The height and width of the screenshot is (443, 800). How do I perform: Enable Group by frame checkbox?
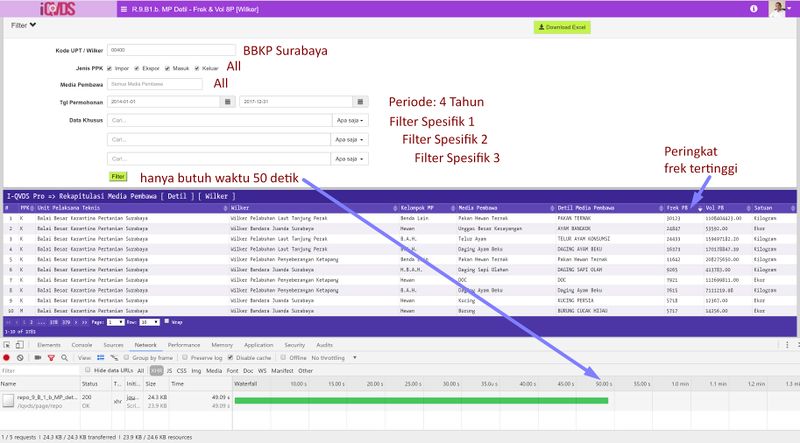(127, 358)
